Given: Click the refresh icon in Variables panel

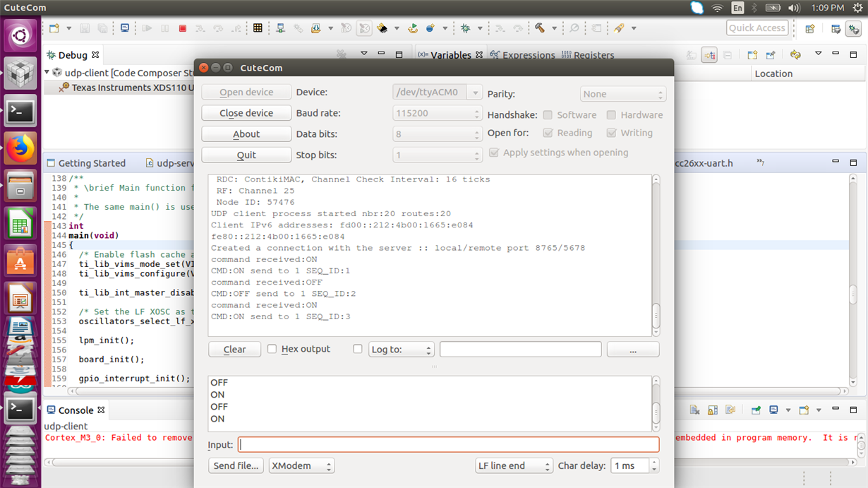Looking at the screenshot, I should pyautogui.click(x=795, y=54).
